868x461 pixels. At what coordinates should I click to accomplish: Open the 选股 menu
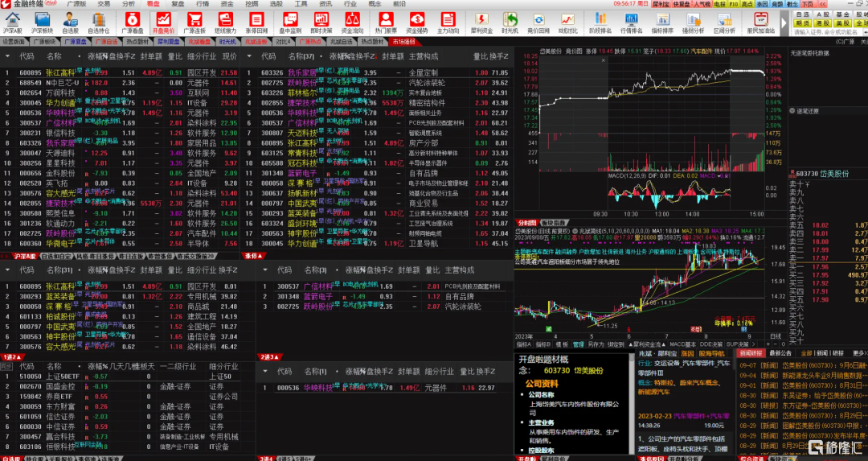276,4
